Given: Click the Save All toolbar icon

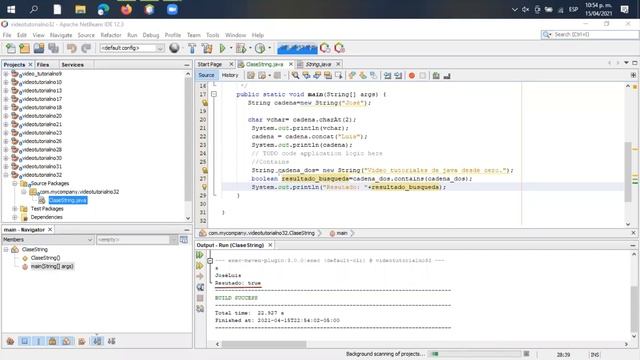Looking at the screenshot, I should 53,48.
